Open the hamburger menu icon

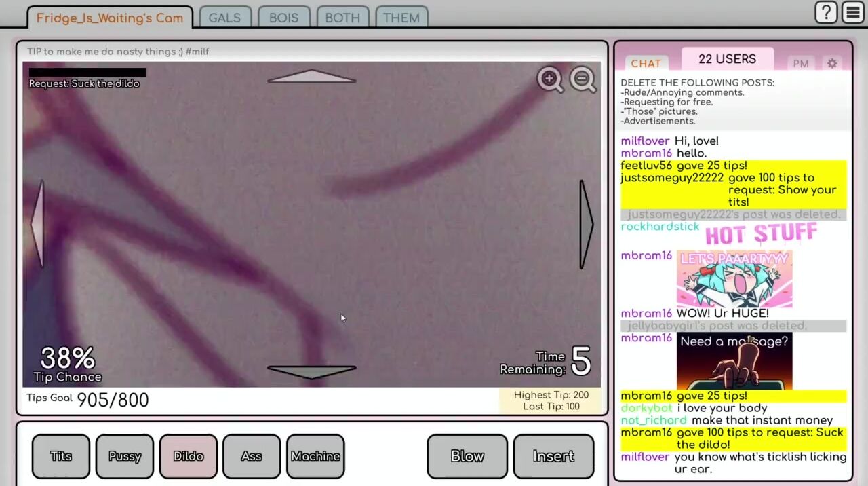pos(852,13)
